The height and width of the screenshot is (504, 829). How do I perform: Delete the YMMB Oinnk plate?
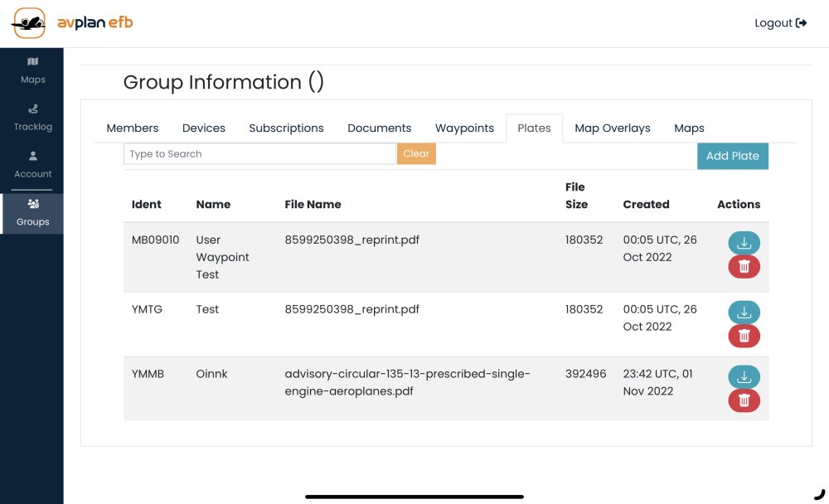(x=744, y=400)
